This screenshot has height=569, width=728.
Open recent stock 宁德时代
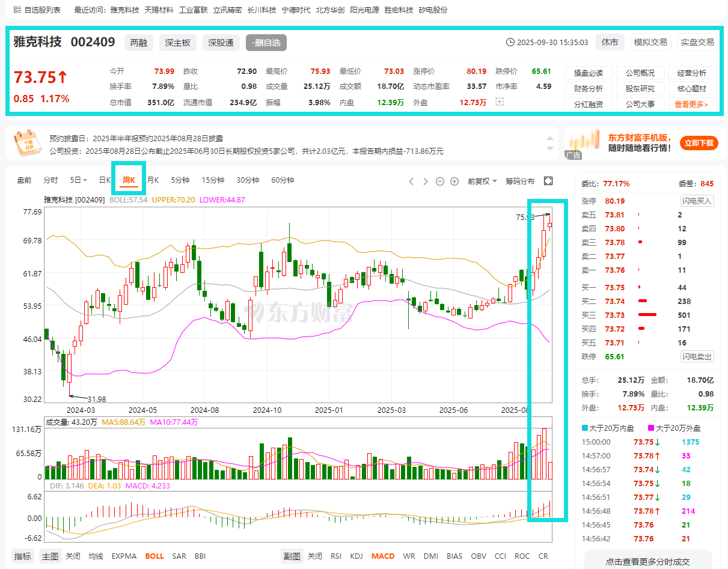coord(296,10)
